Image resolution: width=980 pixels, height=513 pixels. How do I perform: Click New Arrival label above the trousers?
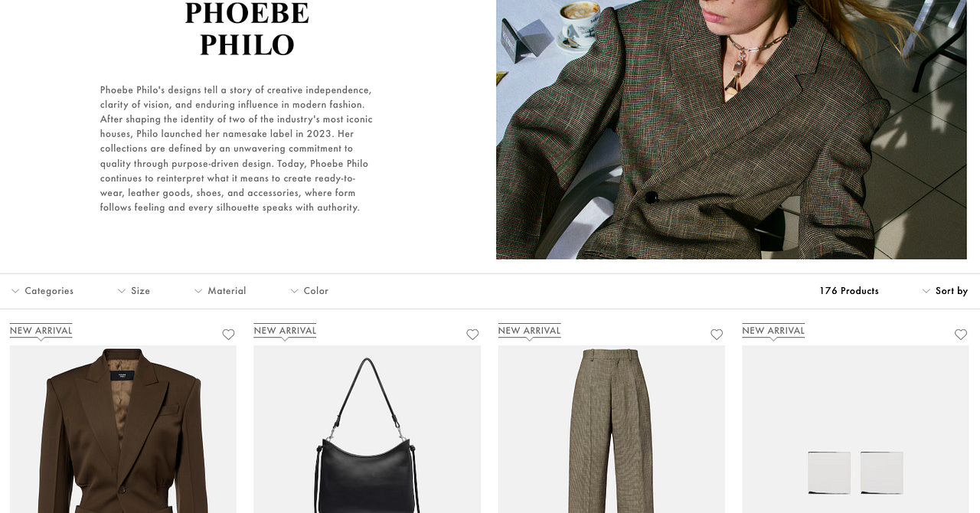530,331
